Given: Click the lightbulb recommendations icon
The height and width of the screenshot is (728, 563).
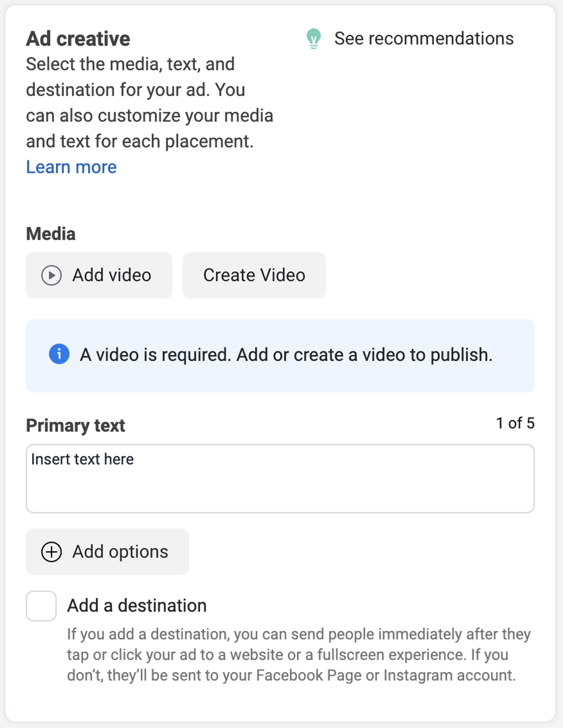Looking at the screenshot, I should coord(313,39).
